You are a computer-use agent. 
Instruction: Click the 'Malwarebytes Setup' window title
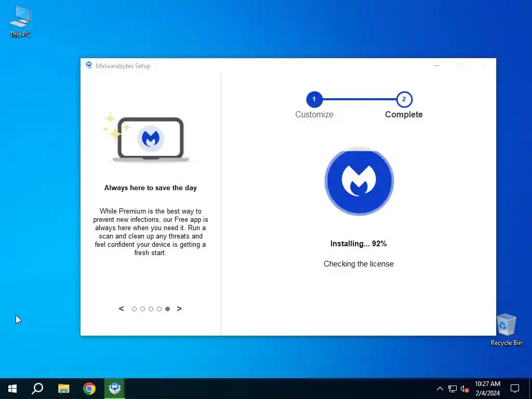(x=123, y=66)
